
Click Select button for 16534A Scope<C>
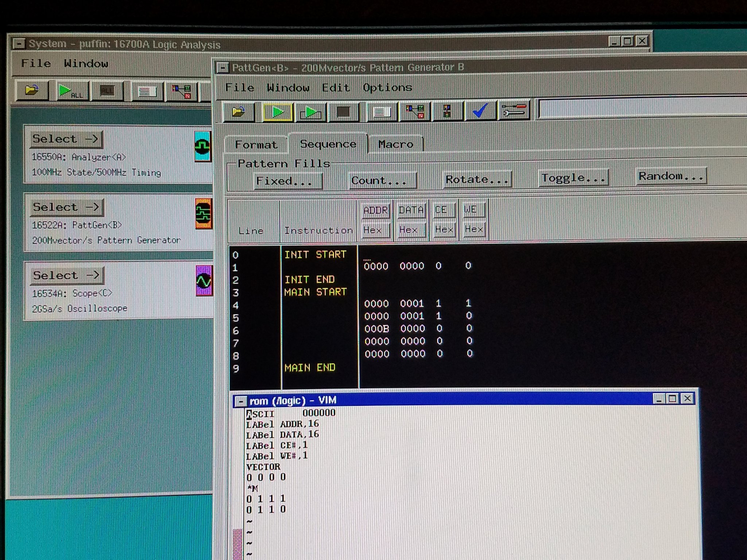click(67, 275)
